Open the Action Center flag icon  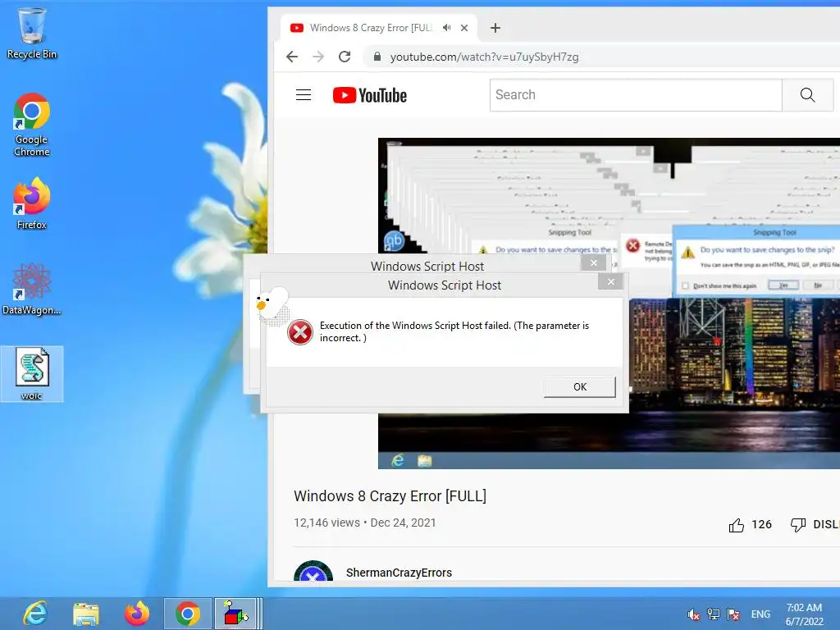coord(733,614)
